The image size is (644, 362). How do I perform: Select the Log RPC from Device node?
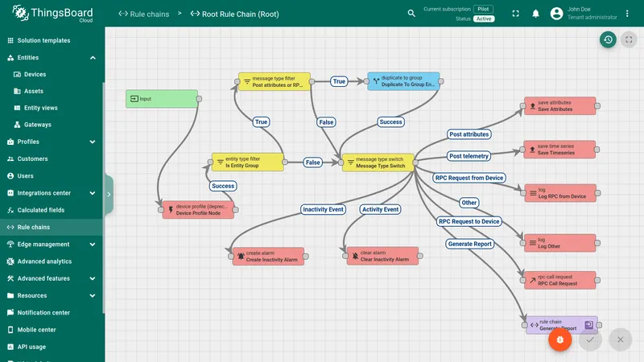[560, 193]
